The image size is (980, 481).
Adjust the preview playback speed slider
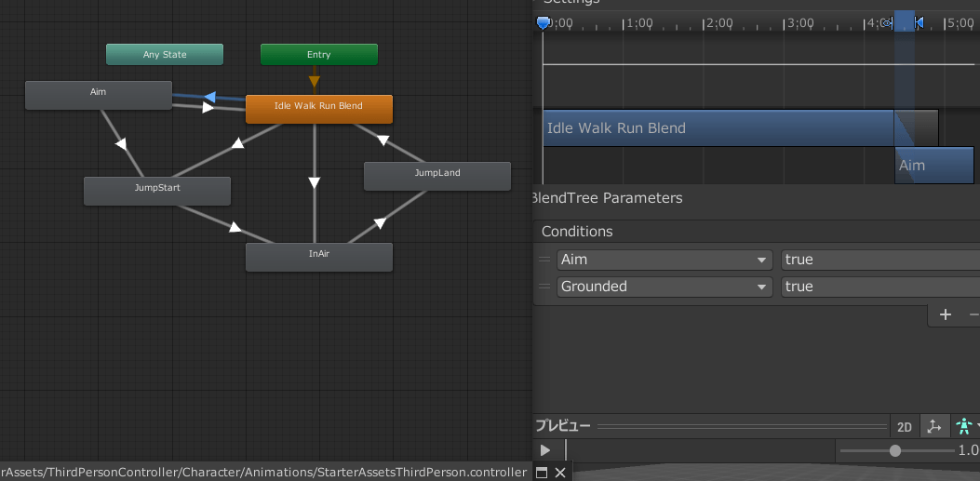click(895, 450)
